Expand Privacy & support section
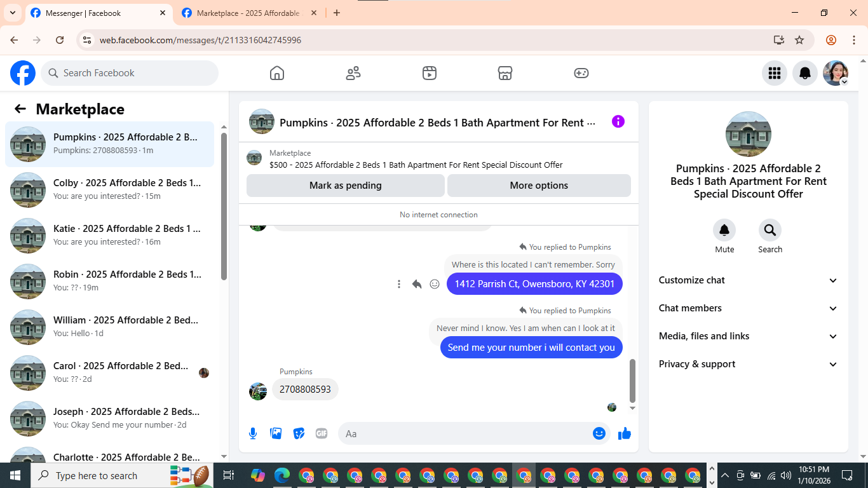Screen dimensions: 868x488 point(749,364)
